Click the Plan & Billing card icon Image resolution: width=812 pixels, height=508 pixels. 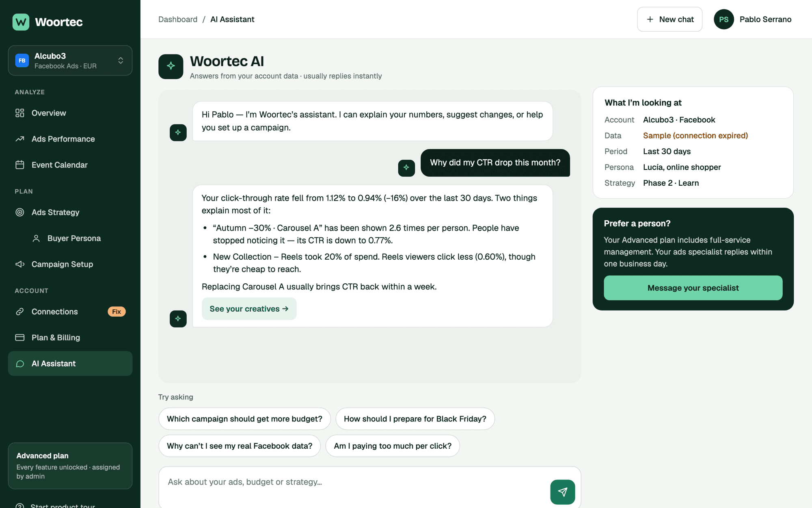pos(20,338)
